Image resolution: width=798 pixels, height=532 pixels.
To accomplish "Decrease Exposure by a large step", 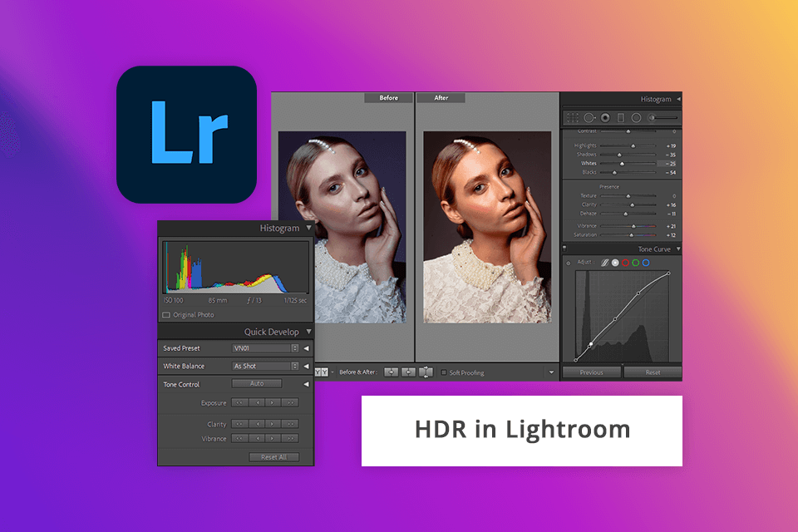I will (239, 402).
